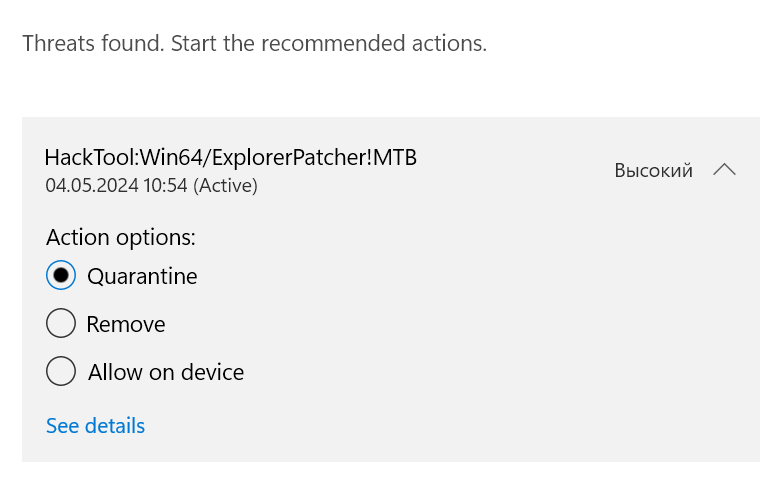Click blank area right of Action options
Screen dimensions: 776x483
[450, 238]
